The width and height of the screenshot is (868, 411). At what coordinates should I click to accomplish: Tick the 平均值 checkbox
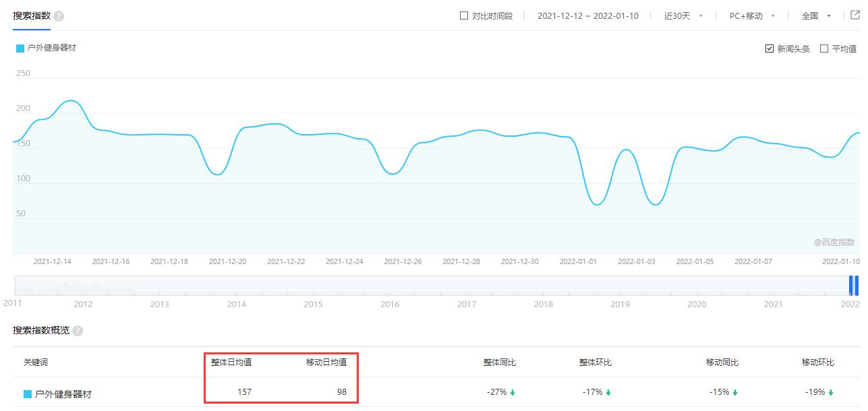824,49
